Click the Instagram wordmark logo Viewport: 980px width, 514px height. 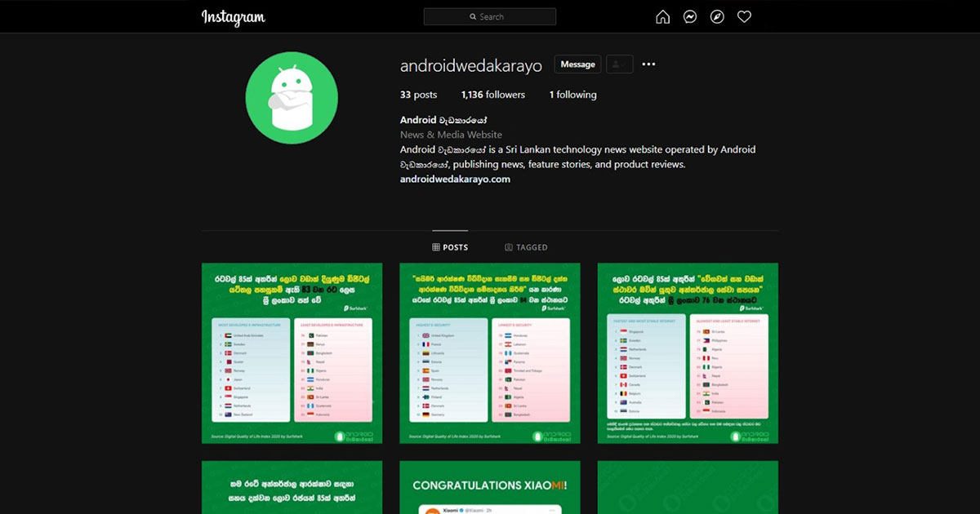233,16
